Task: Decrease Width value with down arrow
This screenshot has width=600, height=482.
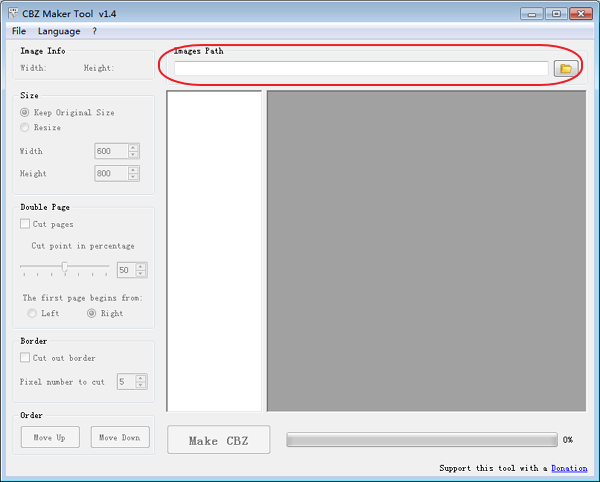Action: coord(133,154)
